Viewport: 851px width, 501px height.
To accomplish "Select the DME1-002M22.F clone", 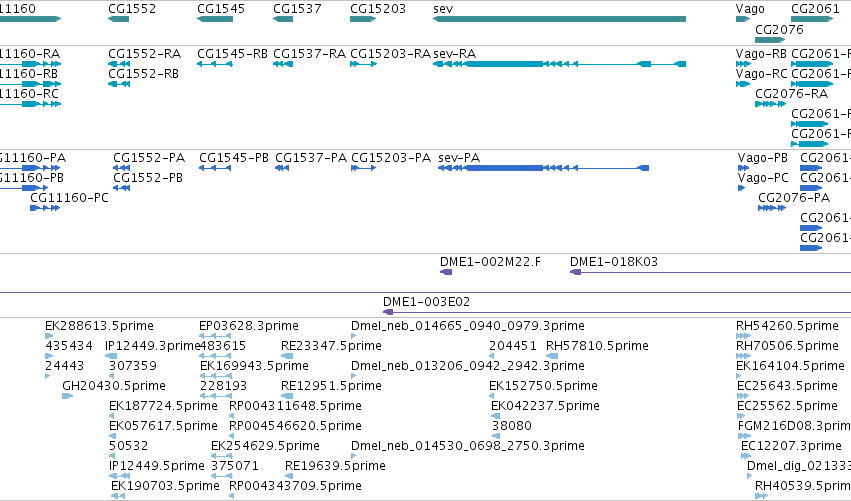I will tap(446, 272).
